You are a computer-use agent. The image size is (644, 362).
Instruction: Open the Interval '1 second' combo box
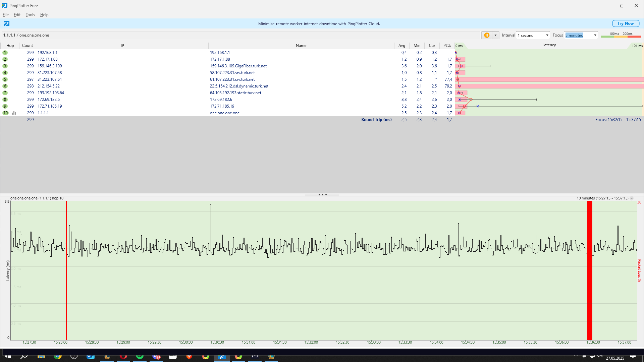point(533,35)
